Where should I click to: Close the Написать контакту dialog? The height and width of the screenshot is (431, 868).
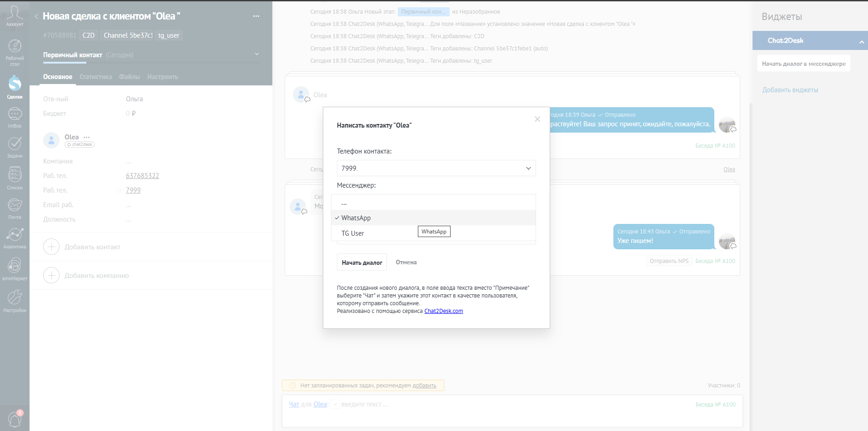[x=537, y=119]
